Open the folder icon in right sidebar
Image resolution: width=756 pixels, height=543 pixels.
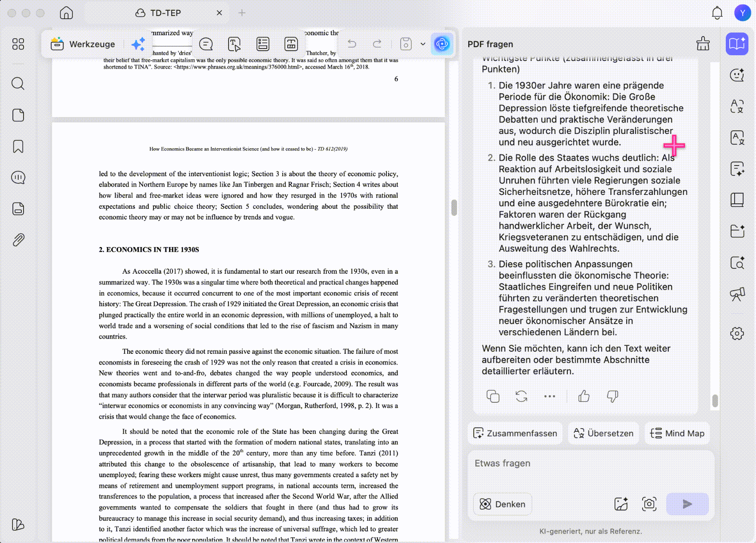pos(737,231)
